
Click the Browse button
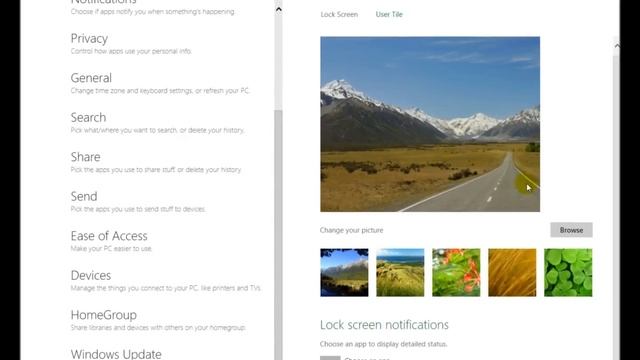pyautogui.click(x=571, y=230)
